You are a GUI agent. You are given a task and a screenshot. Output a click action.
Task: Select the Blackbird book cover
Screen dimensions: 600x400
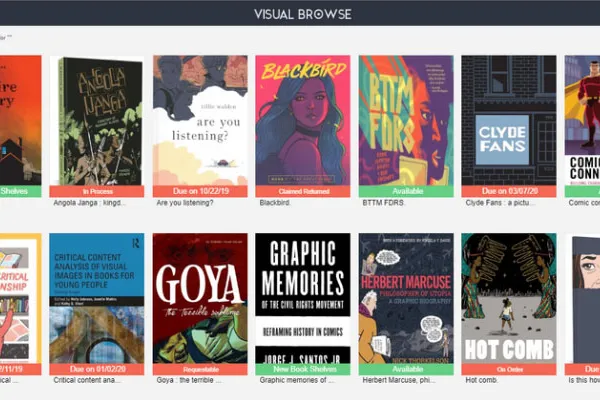click(x=303, y=121)
